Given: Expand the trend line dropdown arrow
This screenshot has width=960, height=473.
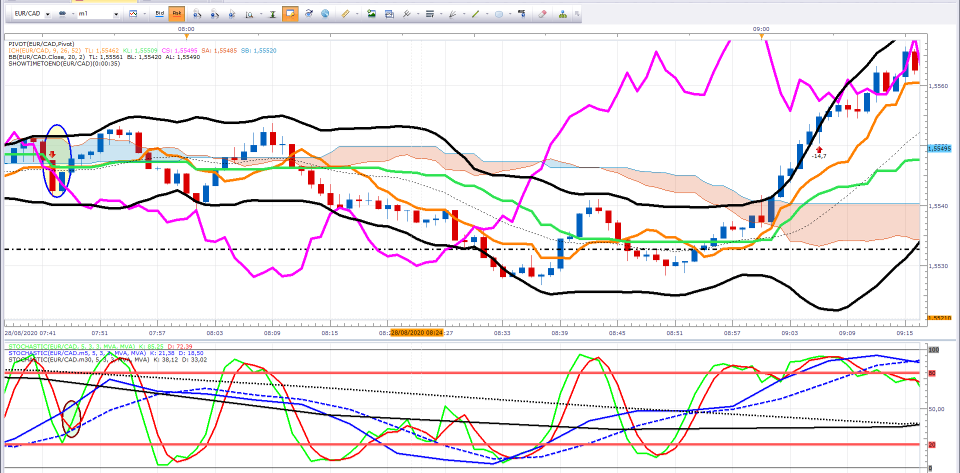Looking at the screenshot, I should point(487,13).
